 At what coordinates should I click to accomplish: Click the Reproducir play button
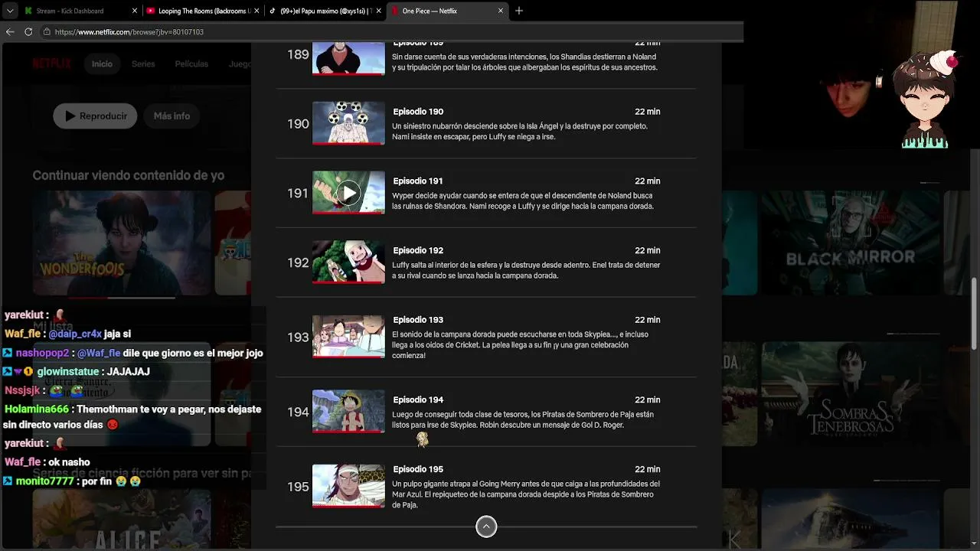tap(95, 116)
